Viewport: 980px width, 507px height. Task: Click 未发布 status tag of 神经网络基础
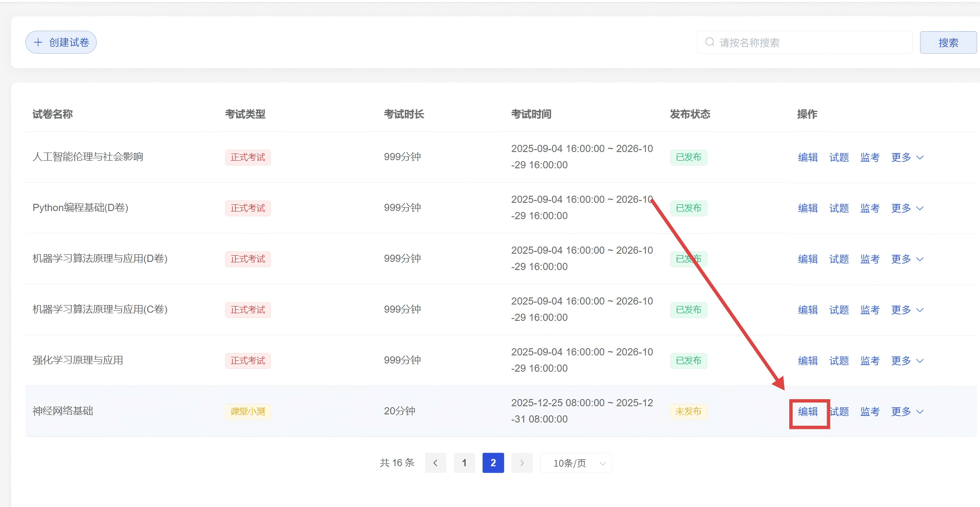click(688, 412)
